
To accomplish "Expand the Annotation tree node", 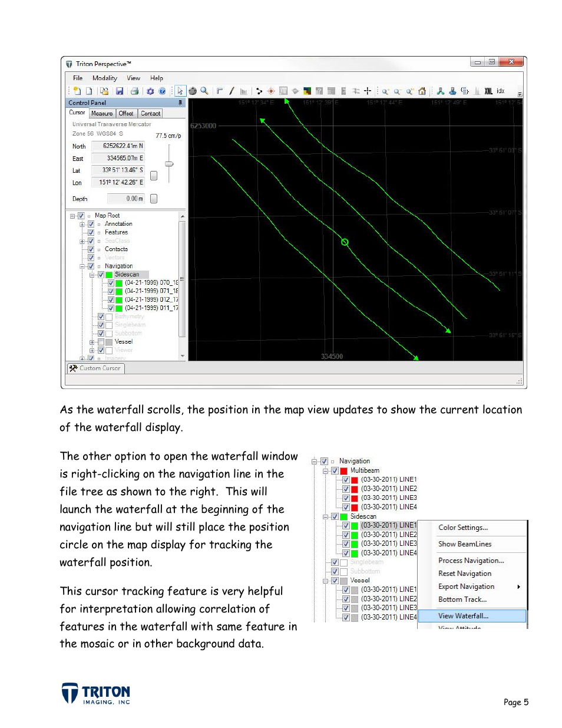I will point(82,224).
